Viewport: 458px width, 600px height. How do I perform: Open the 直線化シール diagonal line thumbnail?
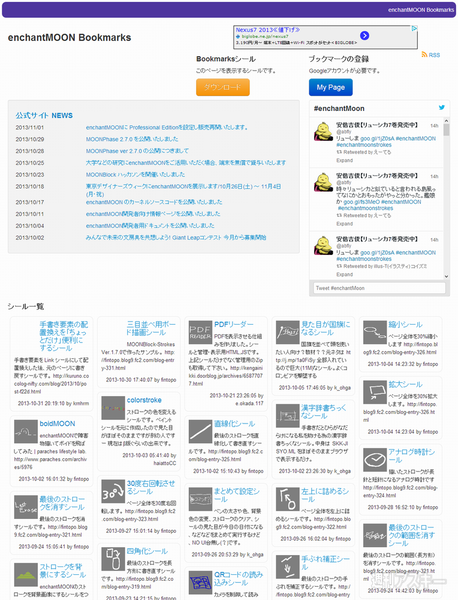pyautogui.click(x=200, y=432)
